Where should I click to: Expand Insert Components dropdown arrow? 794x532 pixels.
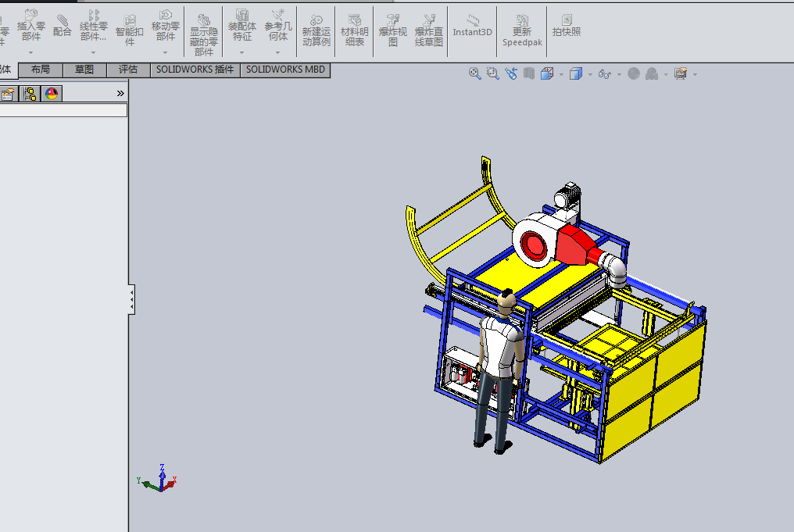[x=31, y=52]
